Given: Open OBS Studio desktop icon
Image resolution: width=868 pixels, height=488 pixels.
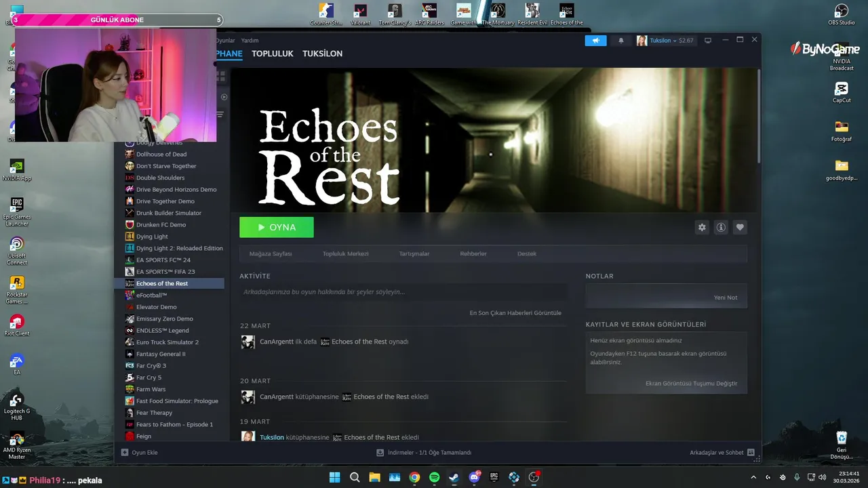Looking at the screenshot, I should [x=842, y=14].
